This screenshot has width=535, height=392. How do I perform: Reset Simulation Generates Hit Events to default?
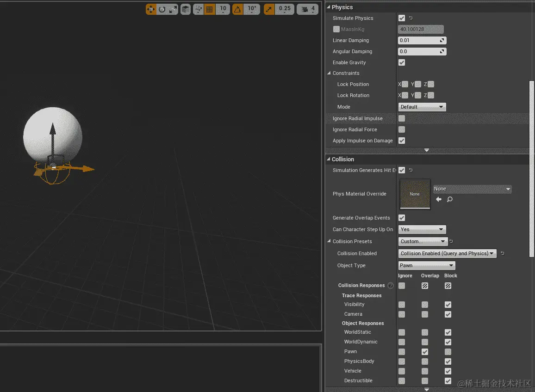click(x=411, y=170)
